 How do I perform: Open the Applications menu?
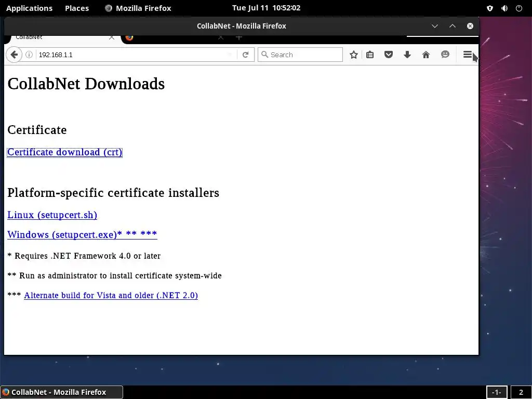coord(29,8)
